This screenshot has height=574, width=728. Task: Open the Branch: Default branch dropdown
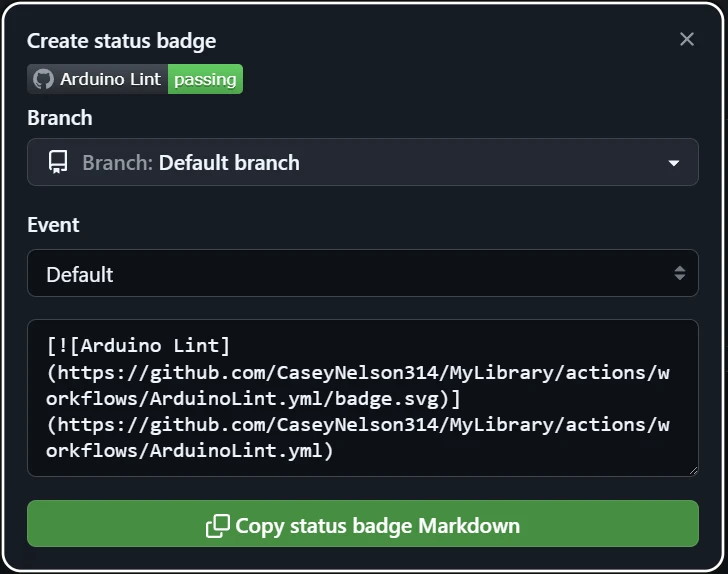click(x=363, y=162)
